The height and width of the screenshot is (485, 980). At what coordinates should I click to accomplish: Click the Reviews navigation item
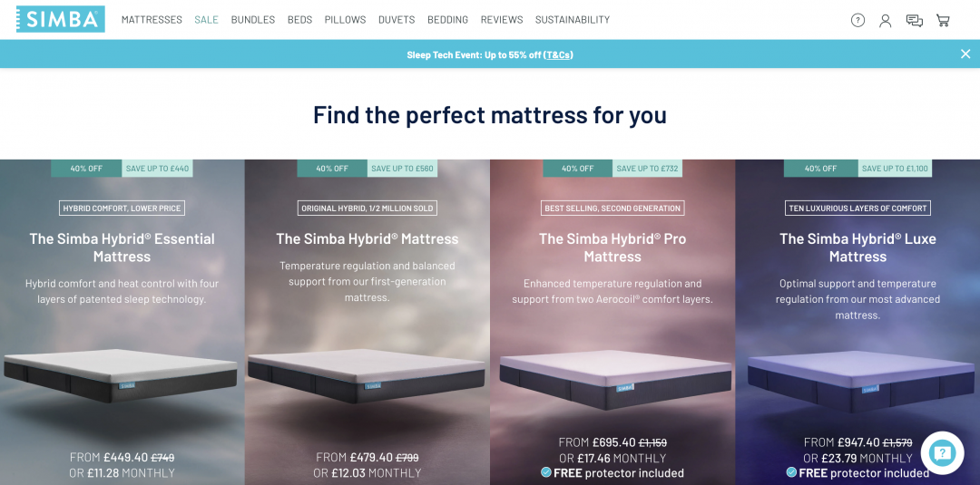[502, 20]
